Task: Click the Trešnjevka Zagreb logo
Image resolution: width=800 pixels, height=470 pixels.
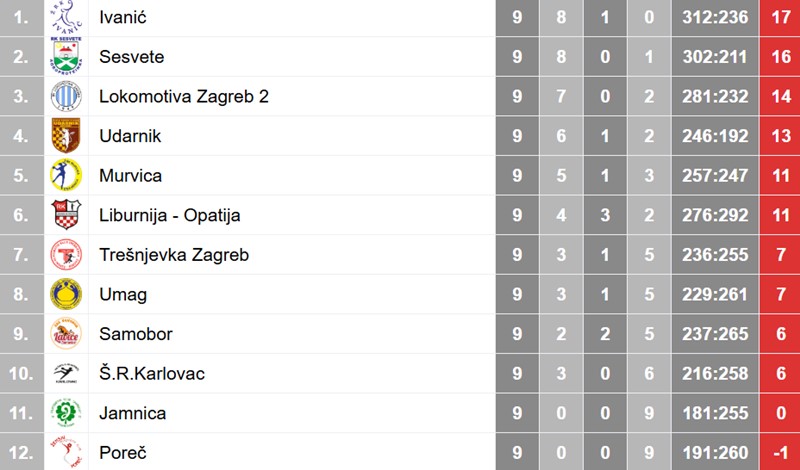Action: coord(67,254)
